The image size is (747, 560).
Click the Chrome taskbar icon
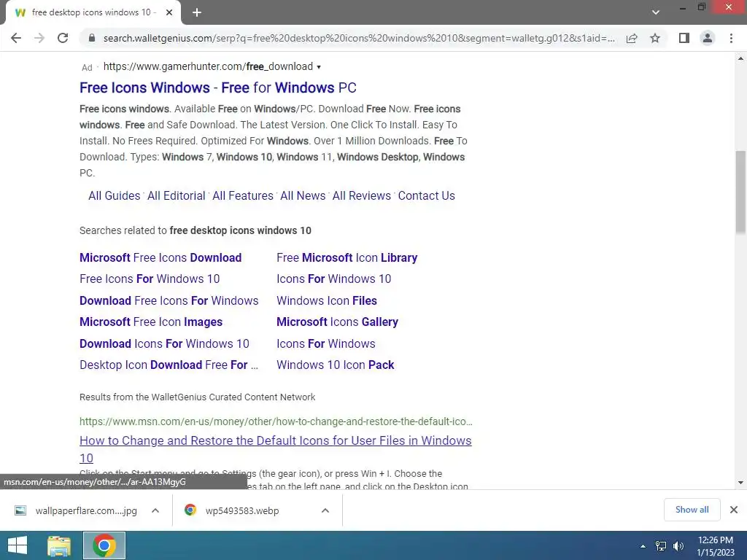coord(104,545)
